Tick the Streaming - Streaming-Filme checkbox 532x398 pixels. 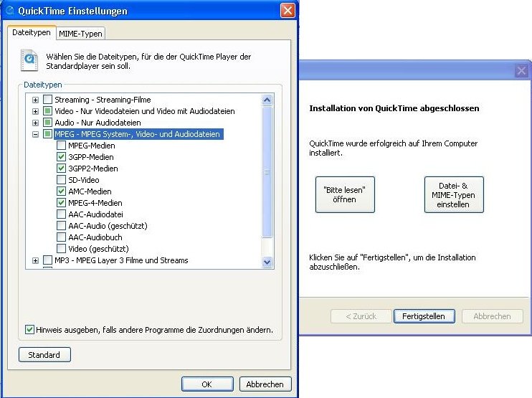tap(47, 100)
